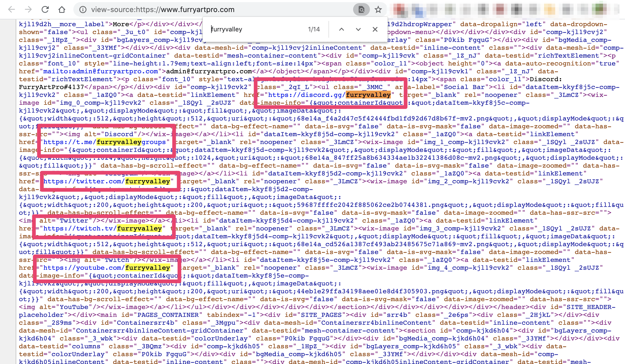Reload the view-source page
Viewport: 625px width, 364px height.
[x=45, y=10]
